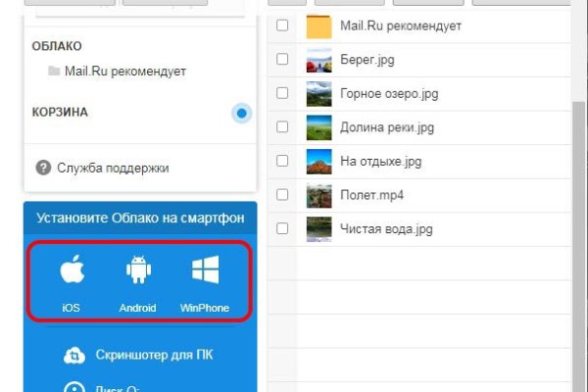
Task: Open the Долина реки.jpg thumbnail
Action: click(x=319, y=127)
